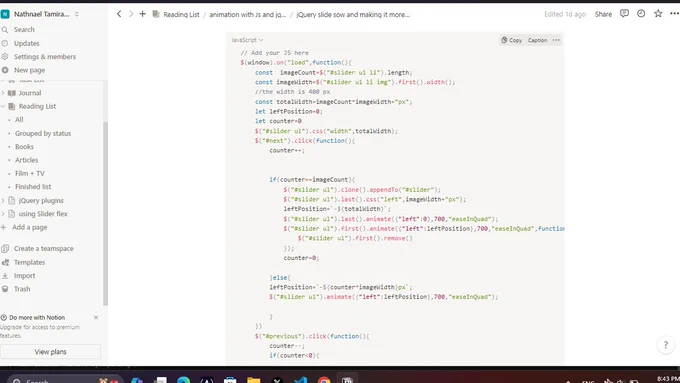Open the using Slider flex page
This screenshot has height=383, width=680.
pos(43,214)
